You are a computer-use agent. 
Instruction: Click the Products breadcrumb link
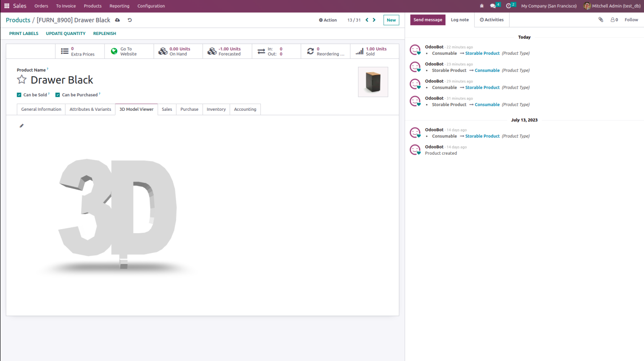pyautogui.click(x=18, y=20)
